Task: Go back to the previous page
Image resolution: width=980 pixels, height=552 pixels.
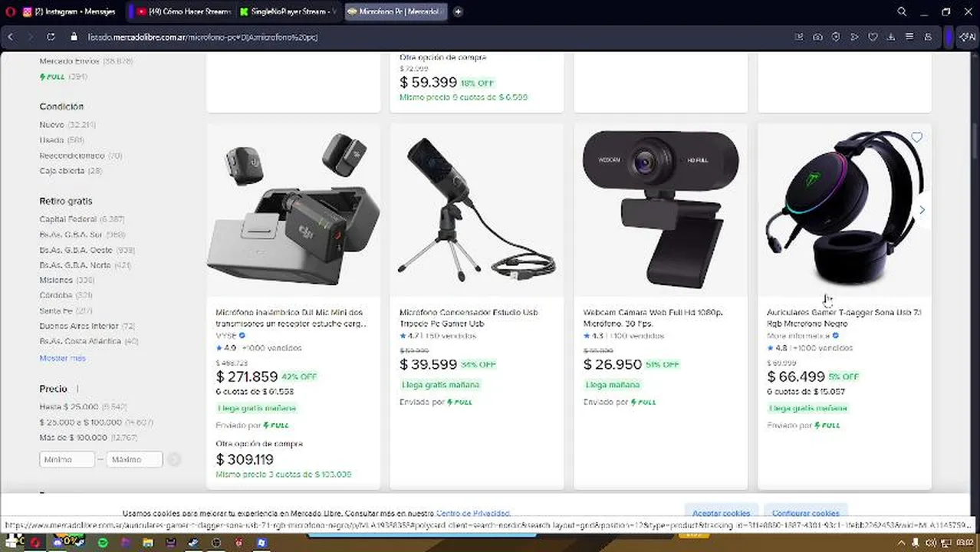Action: tap(11, 37)
